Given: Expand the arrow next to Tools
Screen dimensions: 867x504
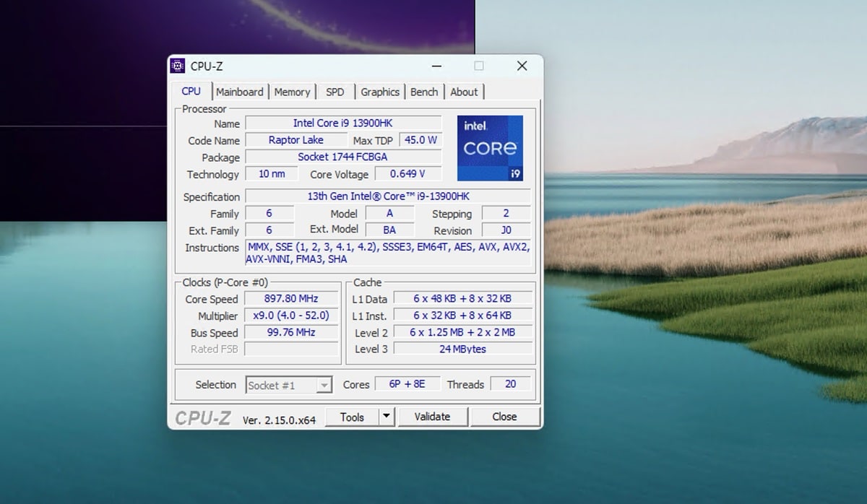Looking at the screenshot, I should click(x=387, y=417).
